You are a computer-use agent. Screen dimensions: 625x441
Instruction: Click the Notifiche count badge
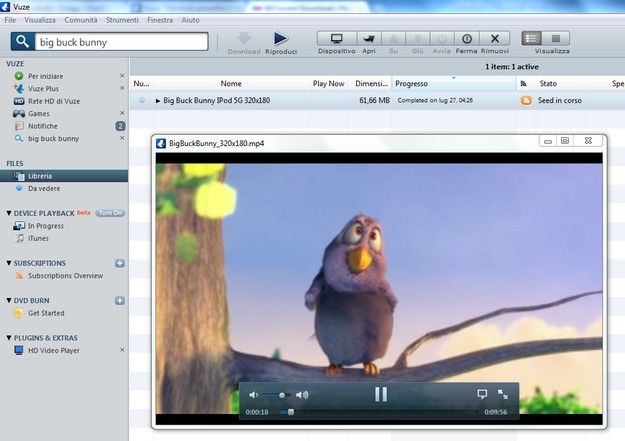tap(120, 126)
